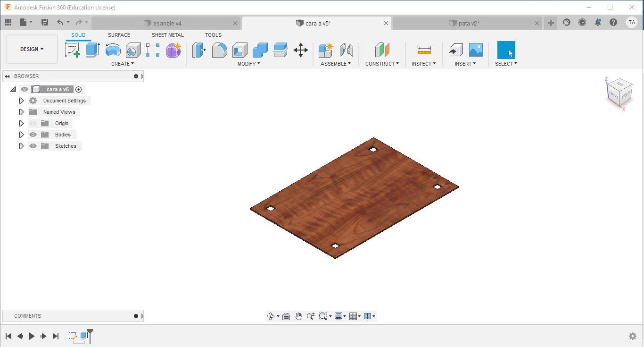Open the CONSTRUCT dropdown menu
644x347 pixels.
point(382,64)
